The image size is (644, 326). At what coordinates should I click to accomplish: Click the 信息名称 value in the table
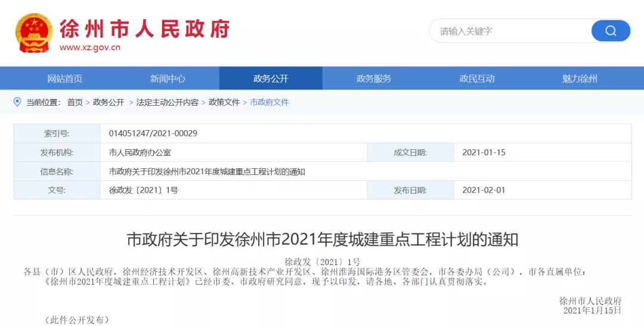[x=206, y=172]
